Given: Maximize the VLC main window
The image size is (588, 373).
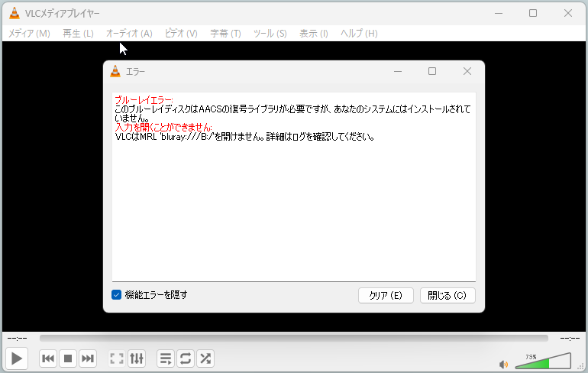Looking at the screenshot, I should click(x=533, y=13).
